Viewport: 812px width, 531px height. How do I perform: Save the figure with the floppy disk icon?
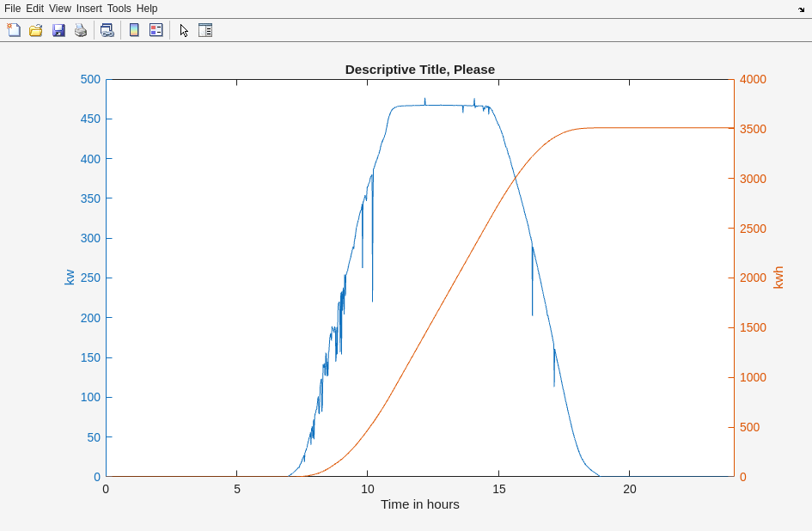pyautogui.click(x=58, y=30)
